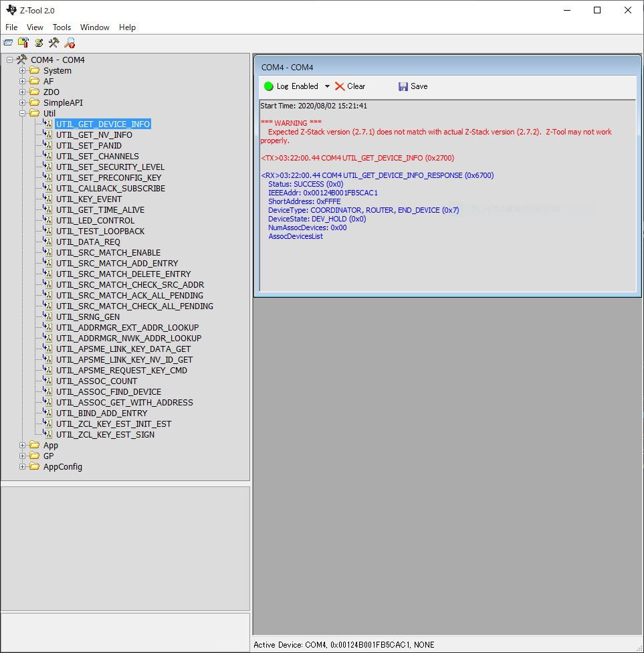Click the floppy disk Save icon
Viewport: 644px width, 653px height.
(403, 86)
